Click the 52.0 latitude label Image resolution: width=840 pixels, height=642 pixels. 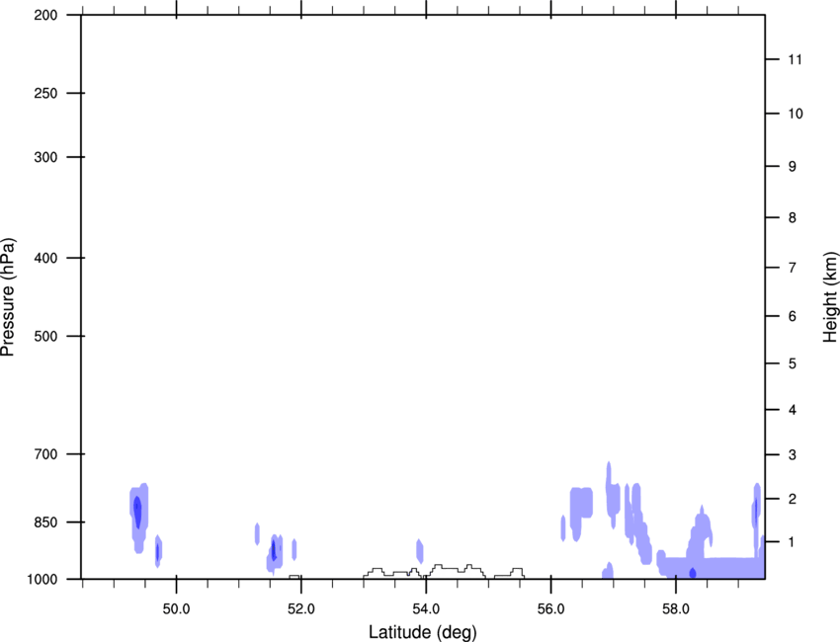click(301, 609)
